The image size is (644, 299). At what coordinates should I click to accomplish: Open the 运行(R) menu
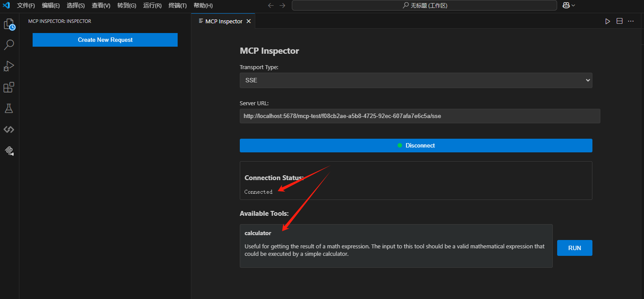(152, 5)
